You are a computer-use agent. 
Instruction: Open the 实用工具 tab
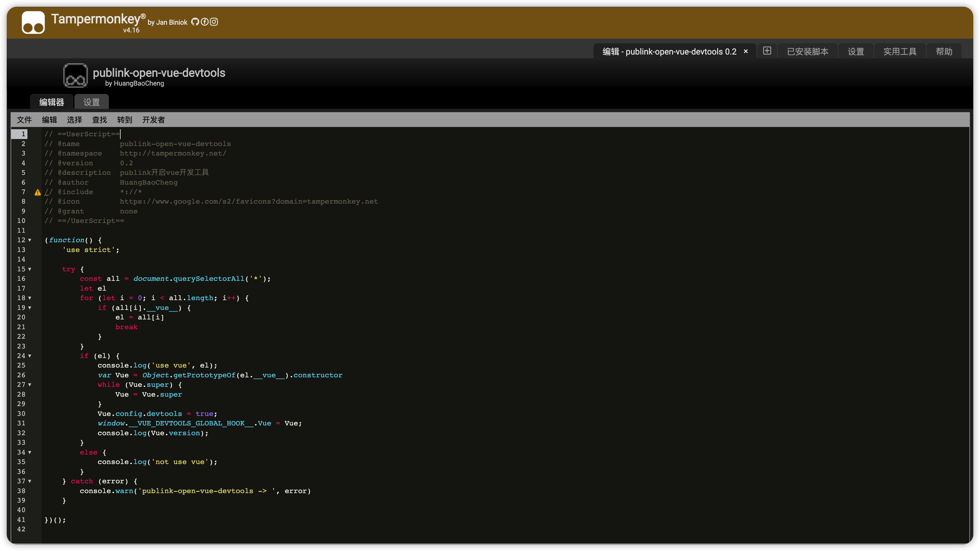pos(900,52)
